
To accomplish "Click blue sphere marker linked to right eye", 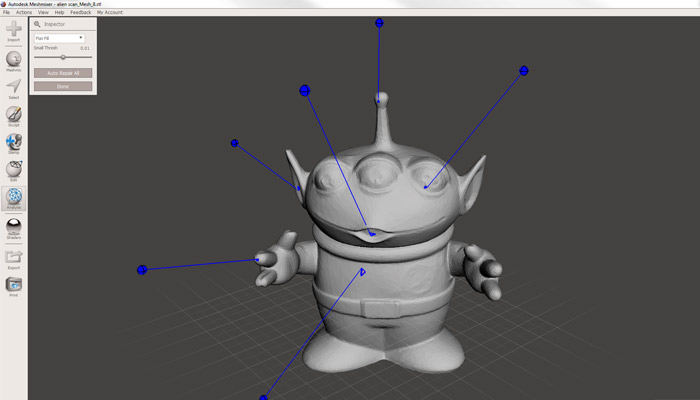I will click(524, 71).
